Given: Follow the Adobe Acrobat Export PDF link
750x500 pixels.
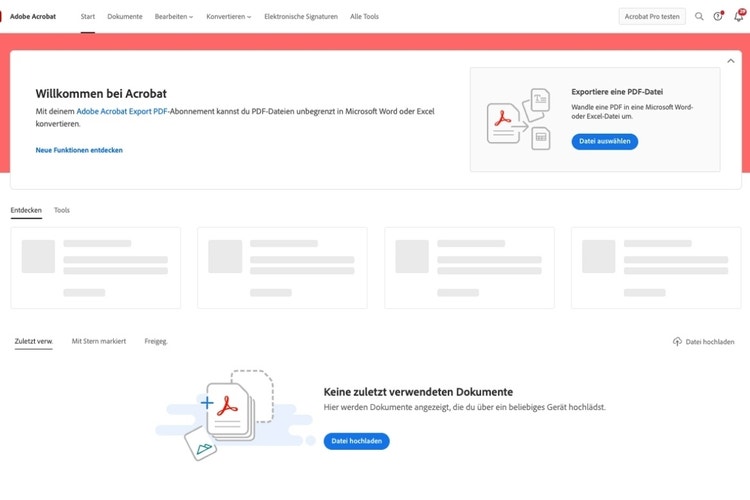Looking at the screenshot, I should click(x=122, y=111).
